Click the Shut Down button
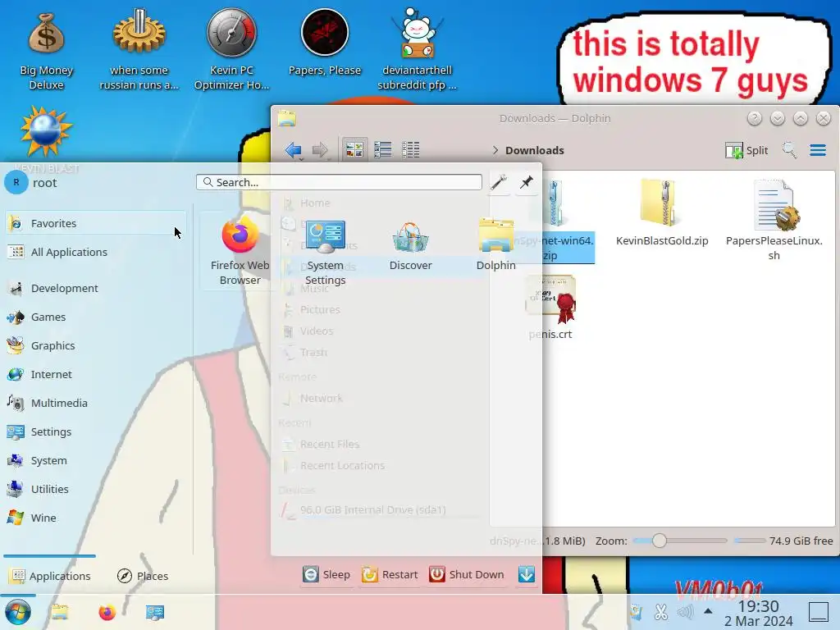The width and height of the screenshot is (840, 630). [467, 574]
